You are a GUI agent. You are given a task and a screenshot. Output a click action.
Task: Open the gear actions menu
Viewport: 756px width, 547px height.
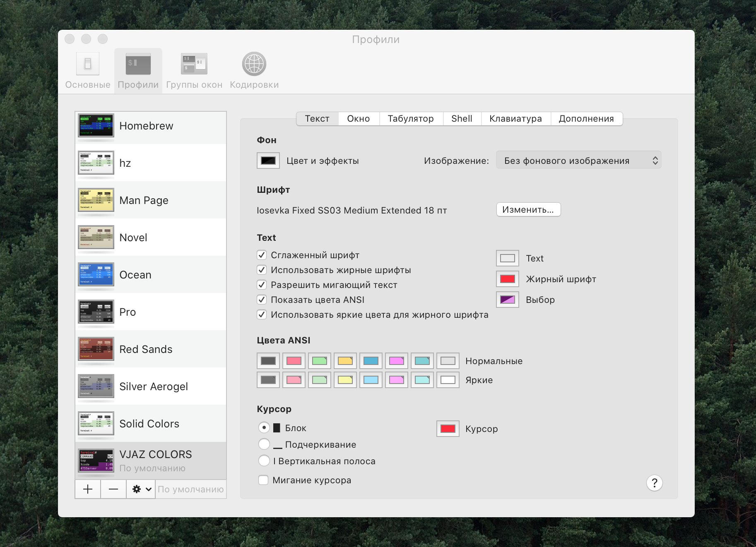coord(137,489)
